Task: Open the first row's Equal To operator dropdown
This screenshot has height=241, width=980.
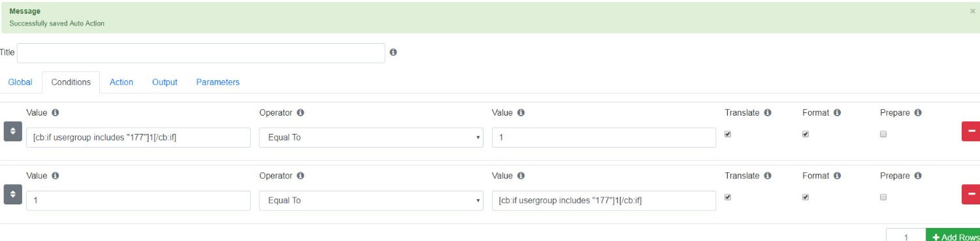Action: click(x=371, y=137)
